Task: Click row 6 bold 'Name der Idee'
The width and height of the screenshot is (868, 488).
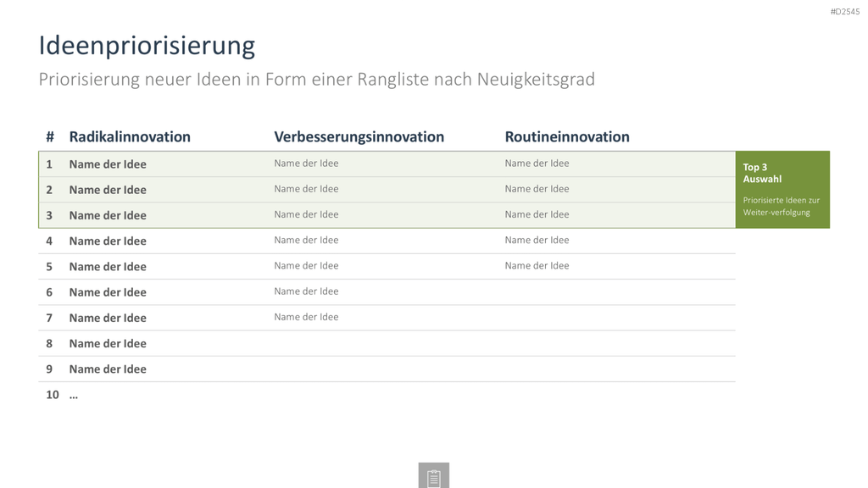Action: (x=108, y=292)
